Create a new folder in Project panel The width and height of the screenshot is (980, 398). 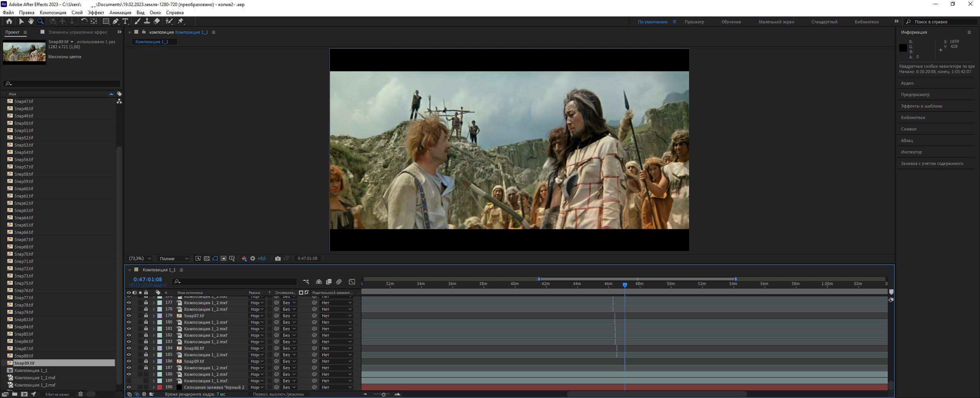point(15,394)
